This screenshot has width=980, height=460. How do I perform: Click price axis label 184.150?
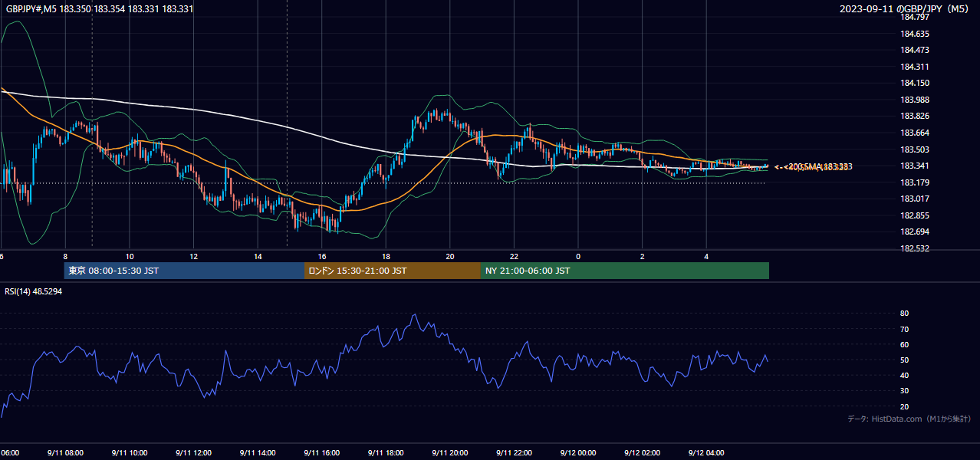[915, 83]
